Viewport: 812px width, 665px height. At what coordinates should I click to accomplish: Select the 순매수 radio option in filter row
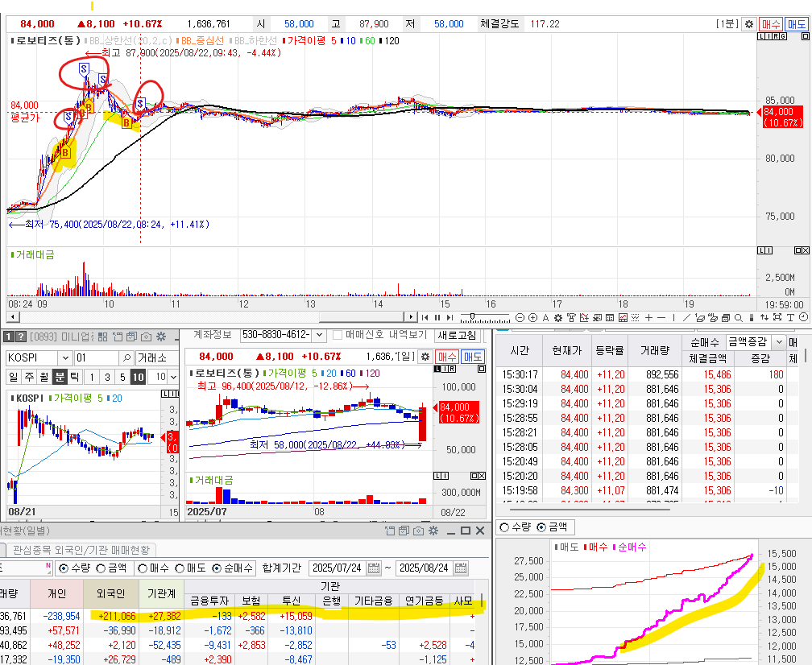pos(217,568)
